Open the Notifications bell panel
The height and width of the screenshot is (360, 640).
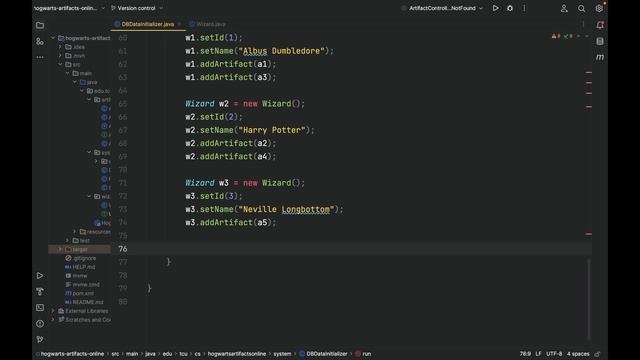pos(600,25)
